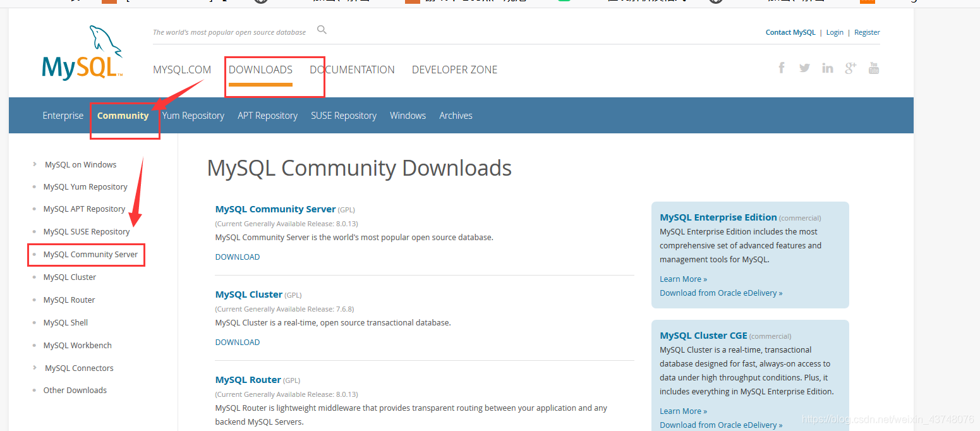Open MySQL SUSE Repository in sidebar
The image size is (980, 431).
pos(87,231)
